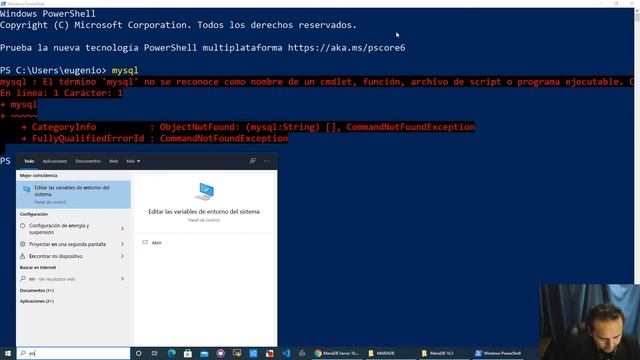640x360 pixels.
Task: Open the Mail app taskbar icon
Action: coord(204,353)
